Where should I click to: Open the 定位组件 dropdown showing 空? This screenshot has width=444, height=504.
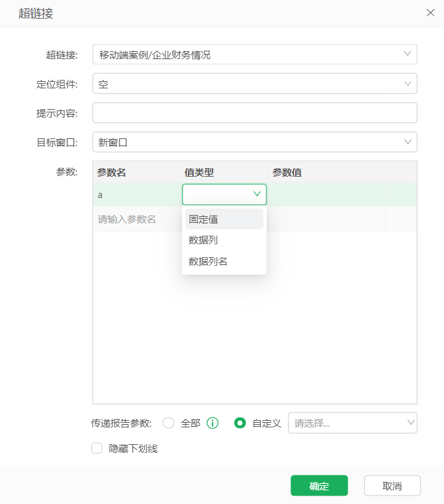coord(255,84)
